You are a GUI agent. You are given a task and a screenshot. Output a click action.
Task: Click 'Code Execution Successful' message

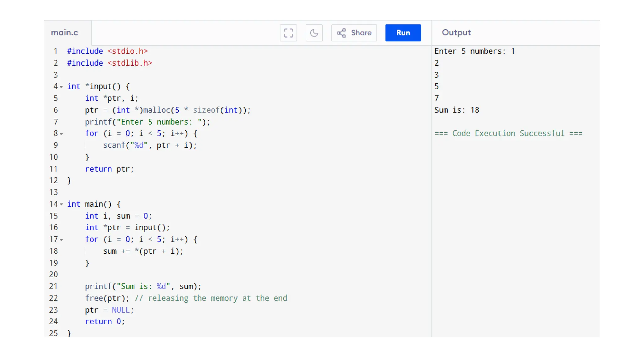[508, 134]
